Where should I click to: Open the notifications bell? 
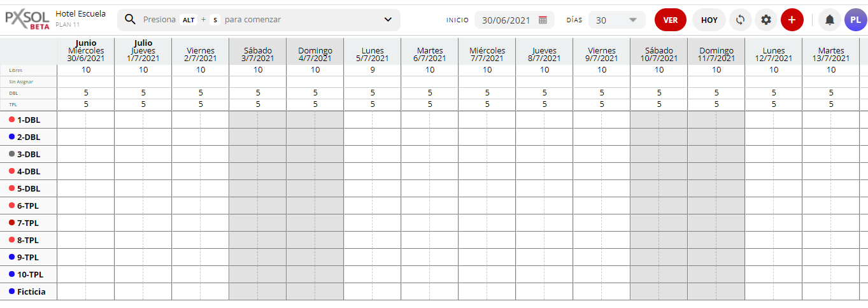point(829,20)
